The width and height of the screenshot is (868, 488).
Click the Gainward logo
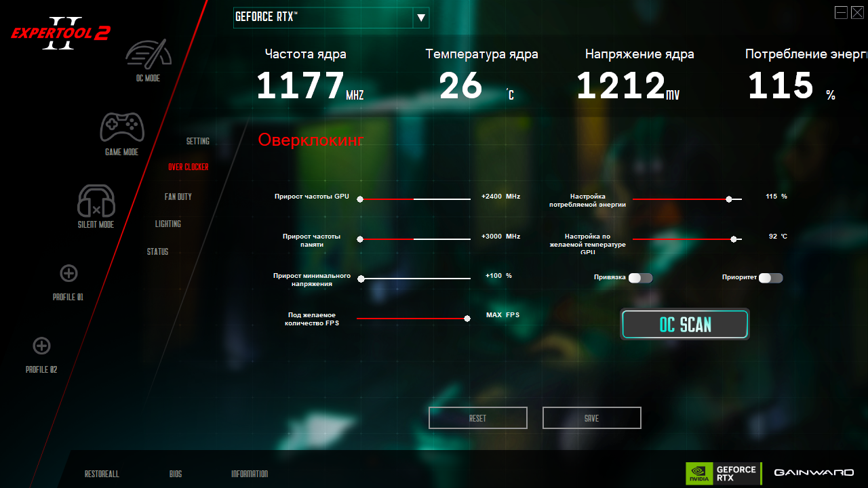(x=814, y=472)
